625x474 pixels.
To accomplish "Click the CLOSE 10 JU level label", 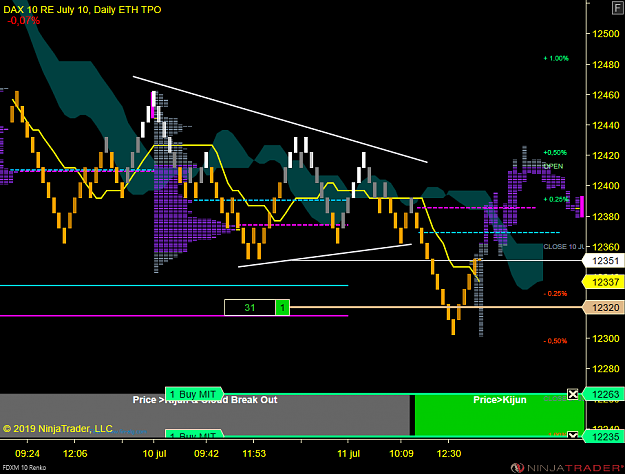I will [564, 247].
